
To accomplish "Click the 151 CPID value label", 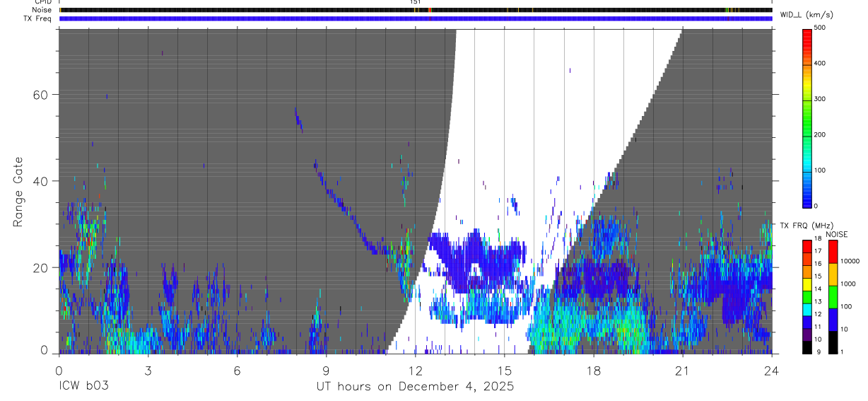I will 416,2.
